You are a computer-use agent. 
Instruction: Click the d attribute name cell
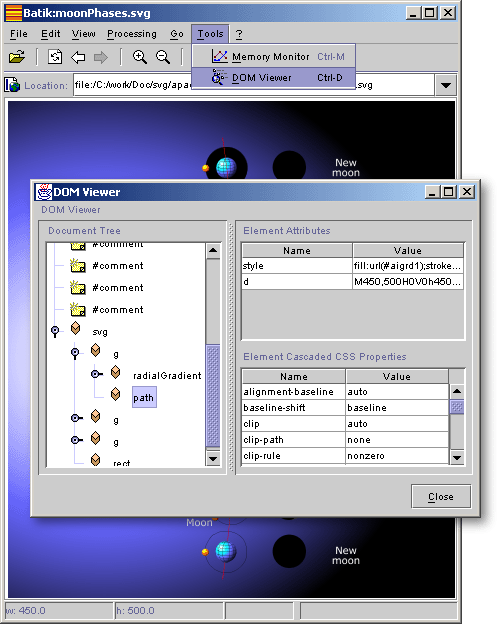(297, 282)
